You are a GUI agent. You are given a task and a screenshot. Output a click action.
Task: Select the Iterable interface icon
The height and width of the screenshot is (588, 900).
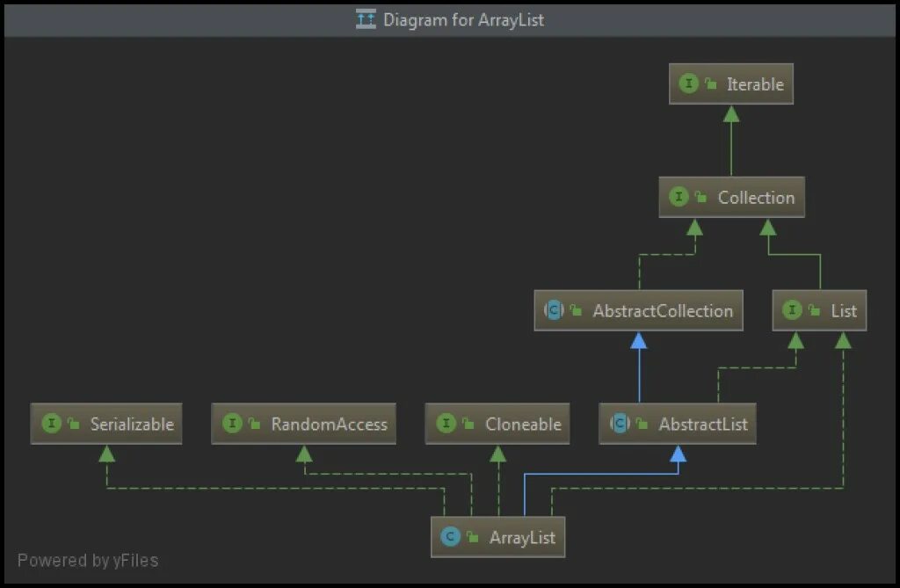click(x=689, y=84)
